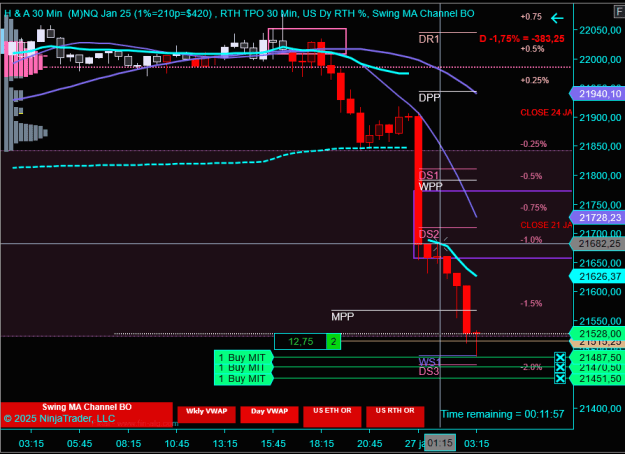
Task: Click the DR1 pivot label
Action: pyautogui.click(x=429, y=39)
